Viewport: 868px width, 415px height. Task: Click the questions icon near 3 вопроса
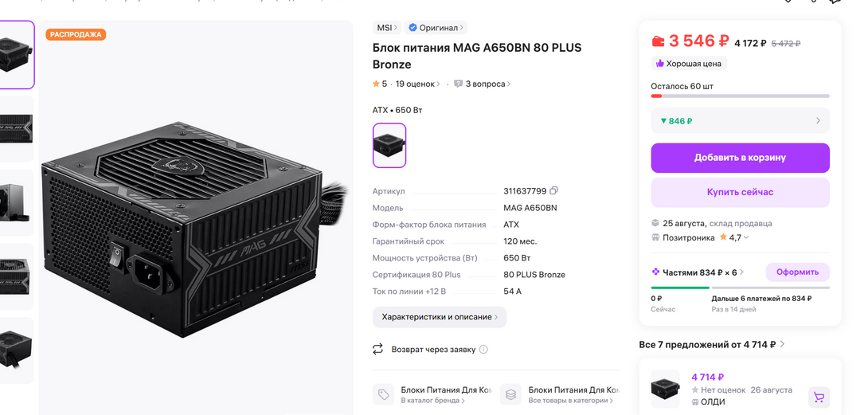[459, 84]
